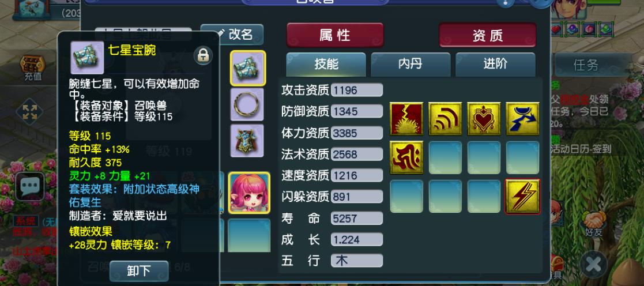Open the red rune skill icon
Screen dimensions: 644x286
click(x=406, y=158)
